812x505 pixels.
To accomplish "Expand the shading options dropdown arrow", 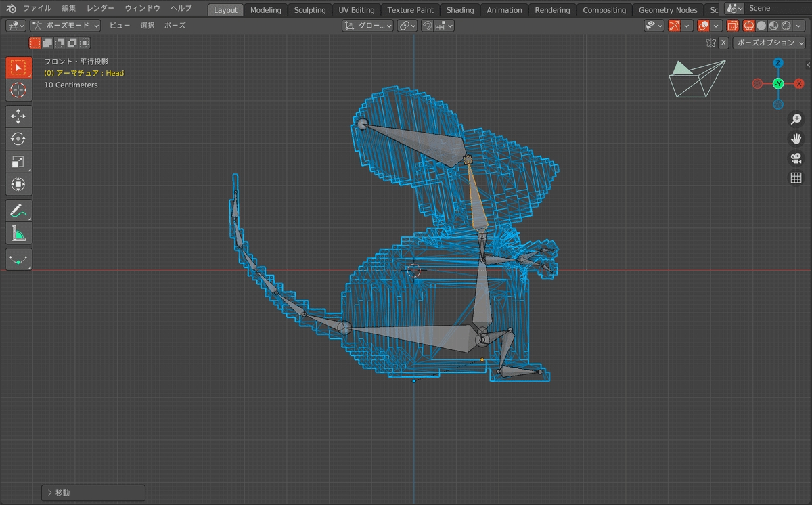I will pyautogui.click(x=798, y=26).
